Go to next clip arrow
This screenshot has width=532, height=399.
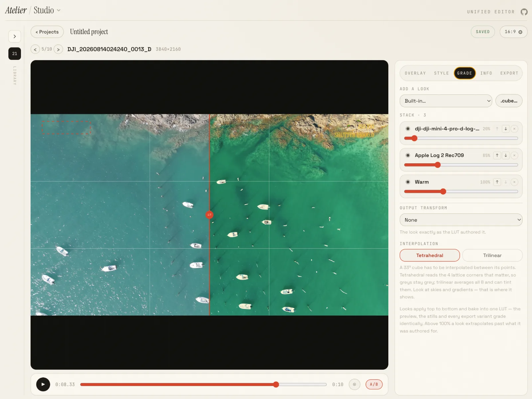point(58,49)
